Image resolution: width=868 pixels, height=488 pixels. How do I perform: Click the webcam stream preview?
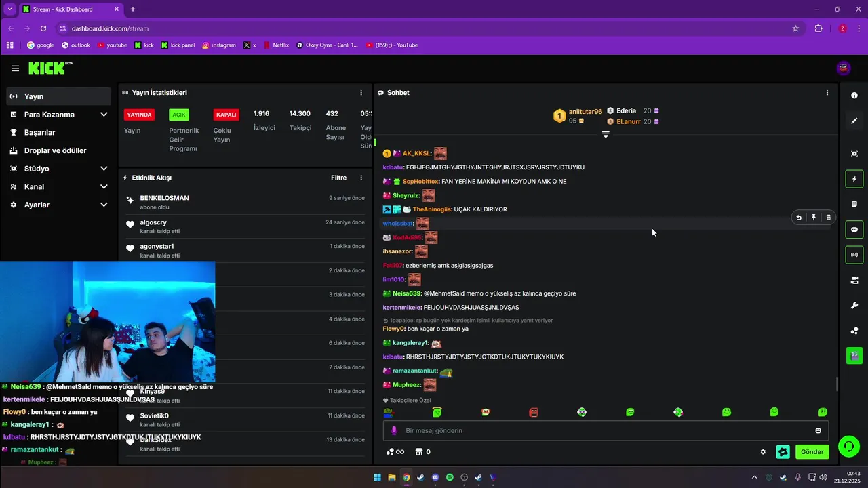(x=108, y=322)
